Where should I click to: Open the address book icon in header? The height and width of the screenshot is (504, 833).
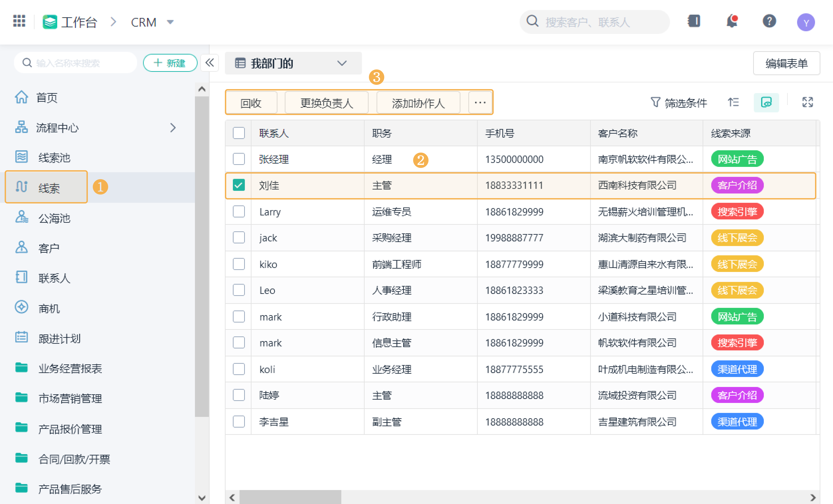pos(694,21)
